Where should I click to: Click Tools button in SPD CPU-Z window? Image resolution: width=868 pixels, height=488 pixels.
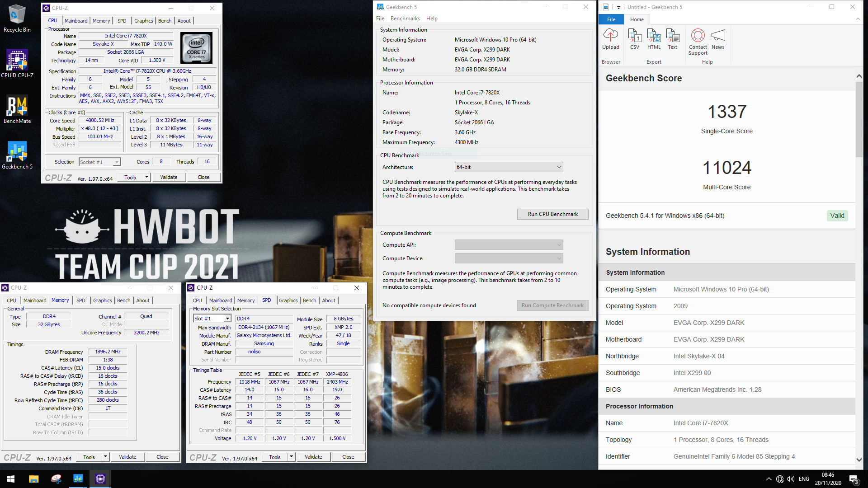(275, 457)
